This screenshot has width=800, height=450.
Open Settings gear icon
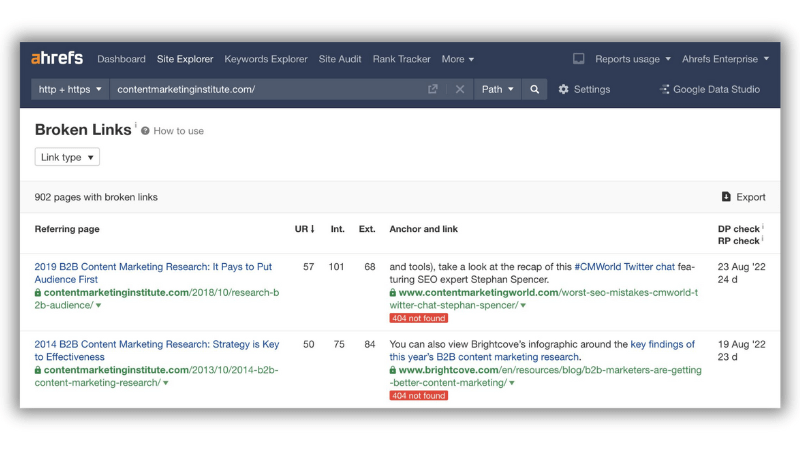point(563,89)
